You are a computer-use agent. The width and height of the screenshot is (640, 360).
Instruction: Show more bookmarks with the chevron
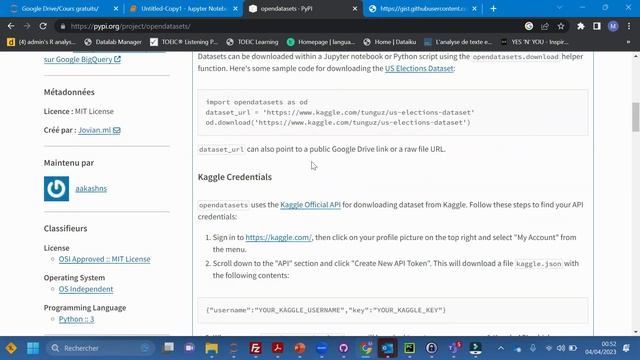(x=628, y=42)
